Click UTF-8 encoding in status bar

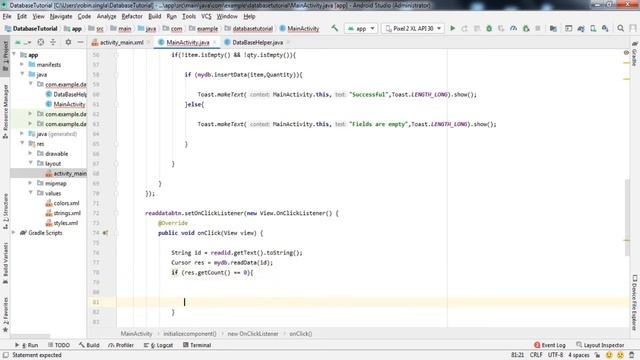point(555,355)
